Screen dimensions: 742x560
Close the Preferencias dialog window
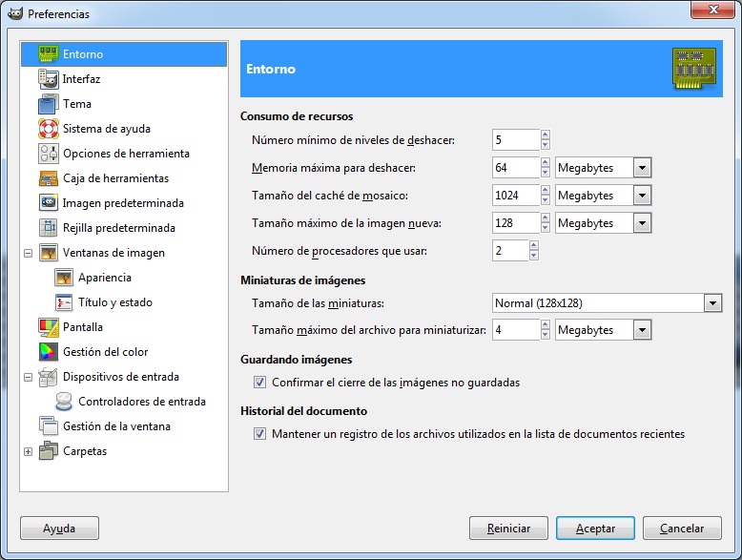(x=713, y=10)
